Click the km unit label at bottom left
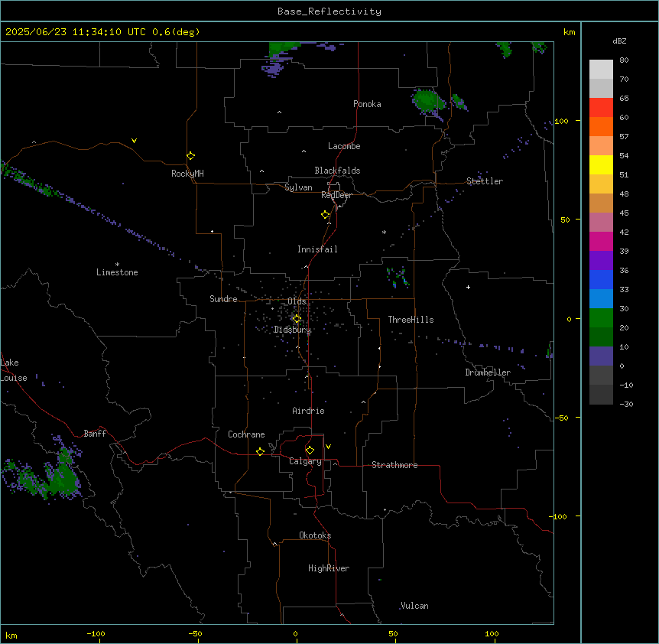This screenshot has width=659, height=644. click(x=11, y=635)
